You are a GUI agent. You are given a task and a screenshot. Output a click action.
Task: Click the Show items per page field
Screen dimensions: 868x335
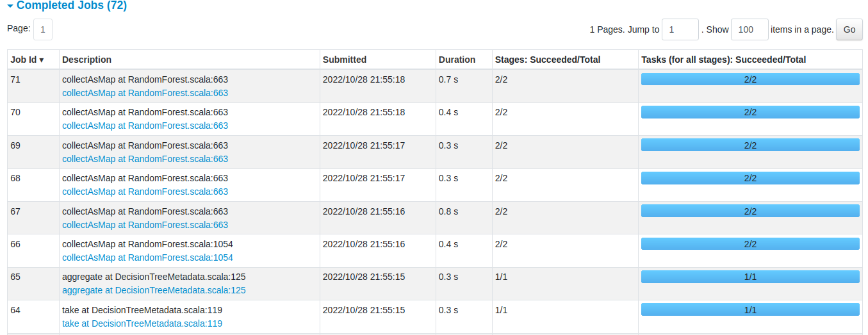[x=749, y=29]
